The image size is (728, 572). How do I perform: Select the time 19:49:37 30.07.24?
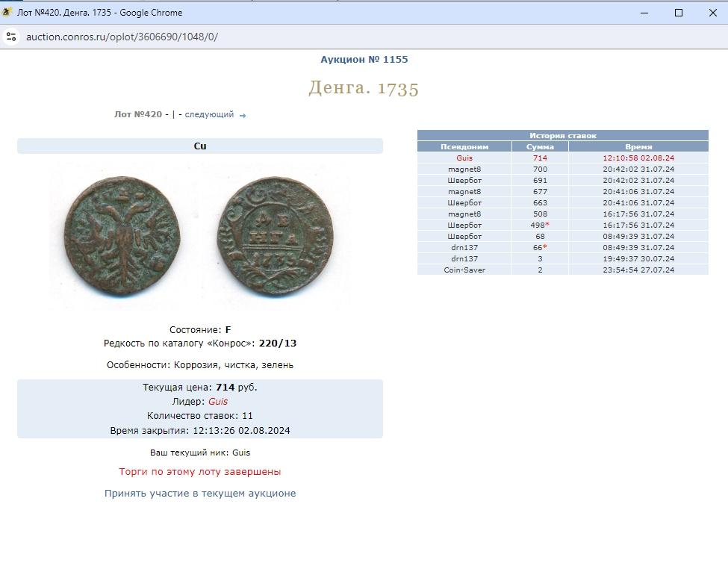point(638,258)
